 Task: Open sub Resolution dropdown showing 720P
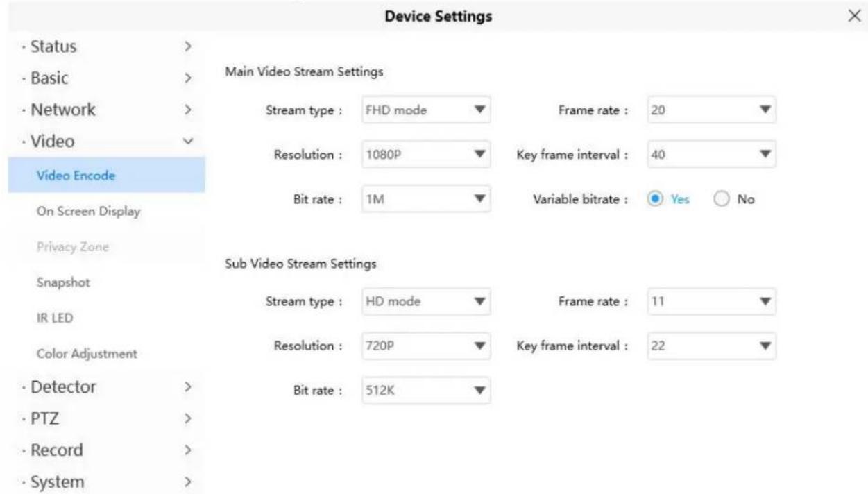(426, 346)
